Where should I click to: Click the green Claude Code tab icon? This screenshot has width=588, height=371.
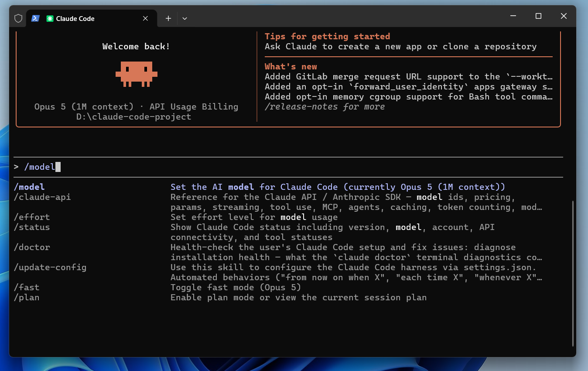(x=50, y=18)
